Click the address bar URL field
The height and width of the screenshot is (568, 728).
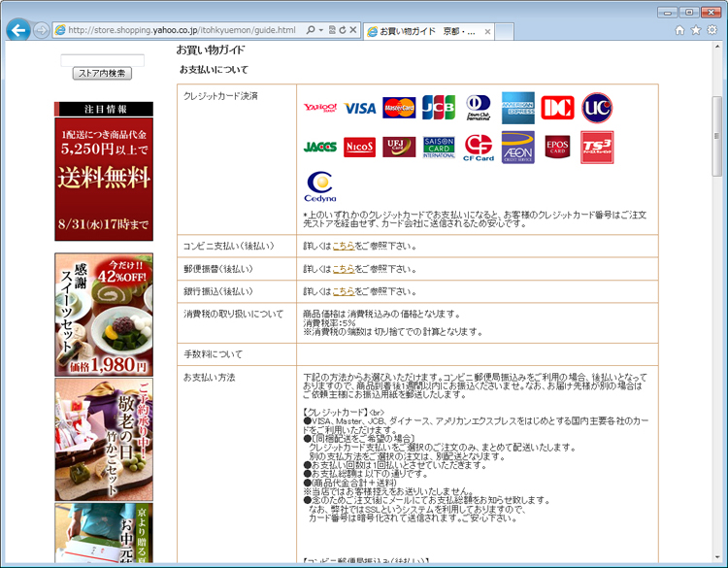182,30
